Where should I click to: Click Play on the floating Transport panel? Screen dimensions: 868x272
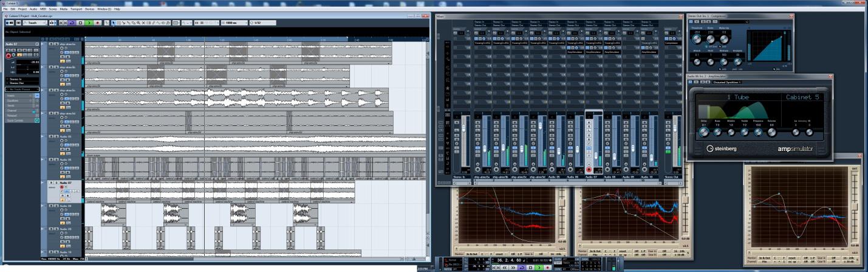(x=539, y=268)
